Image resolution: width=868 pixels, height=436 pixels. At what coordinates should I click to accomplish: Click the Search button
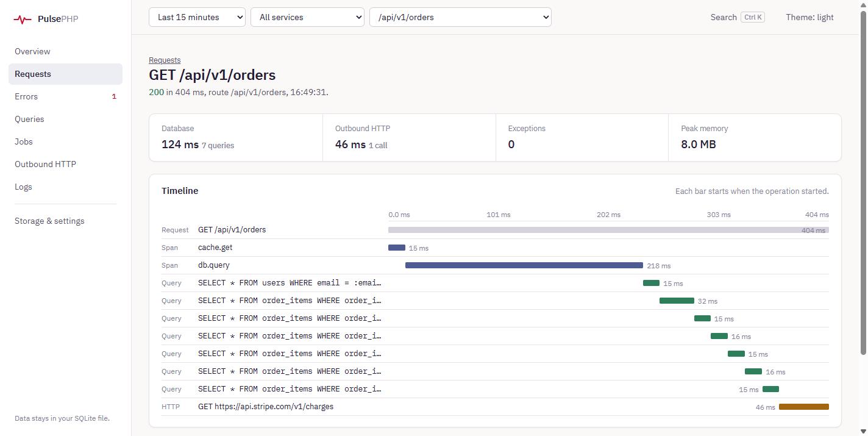point(737,17)
